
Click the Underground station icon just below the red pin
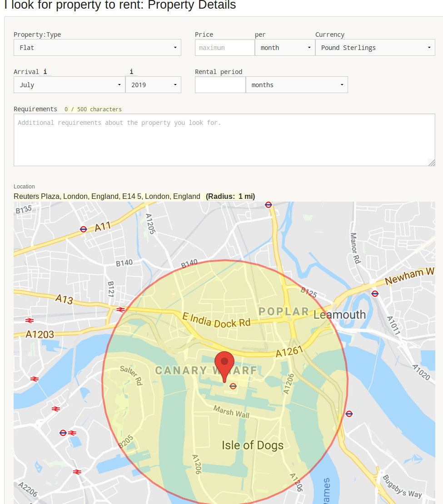(233, 386)
